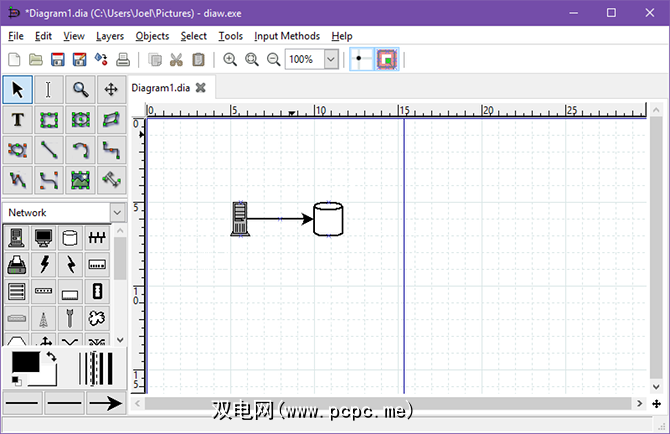Screen dimensions: 670x434
Task: Pick the Network cloud shape
Action: click(x=97, y=319)
